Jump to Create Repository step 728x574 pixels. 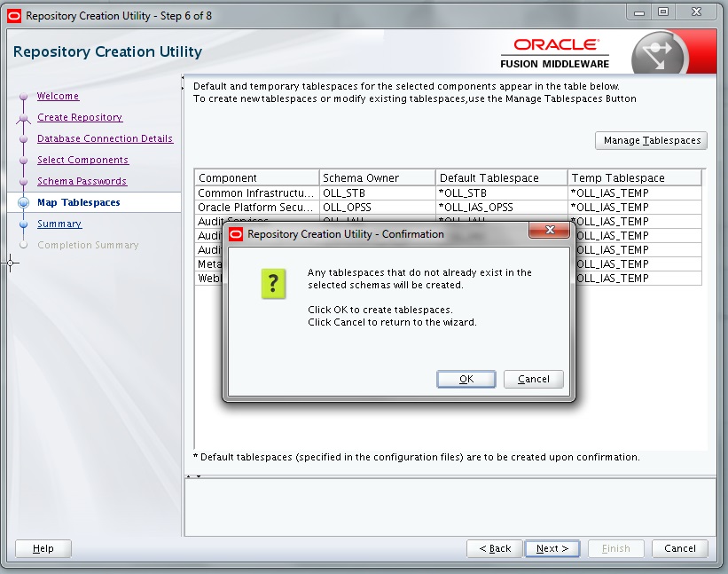point(80,117)
